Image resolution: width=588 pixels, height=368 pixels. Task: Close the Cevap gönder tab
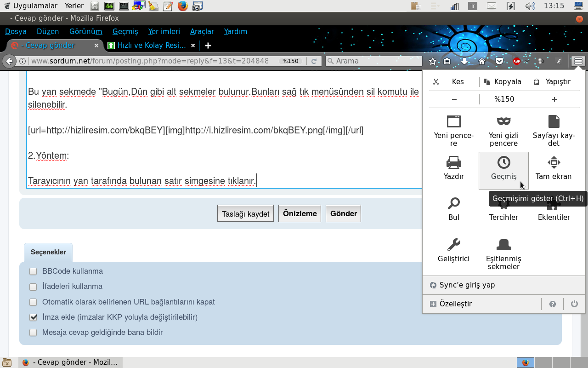(x=96, y=46)
